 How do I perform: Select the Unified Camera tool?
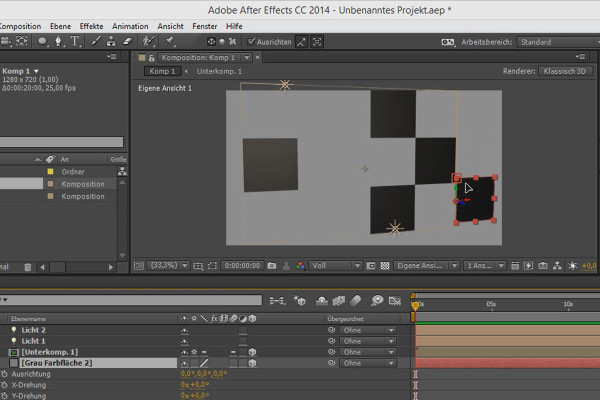[5, 41]
